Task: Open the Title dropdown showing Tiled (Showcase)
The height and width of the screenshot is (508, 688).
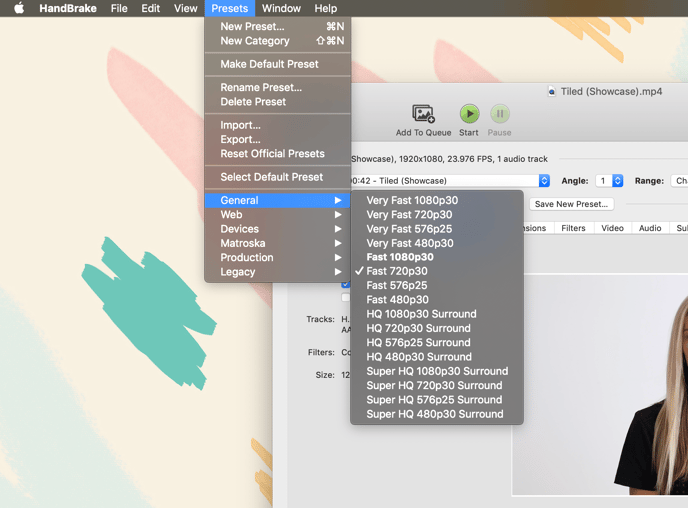Action: [450, 181]
